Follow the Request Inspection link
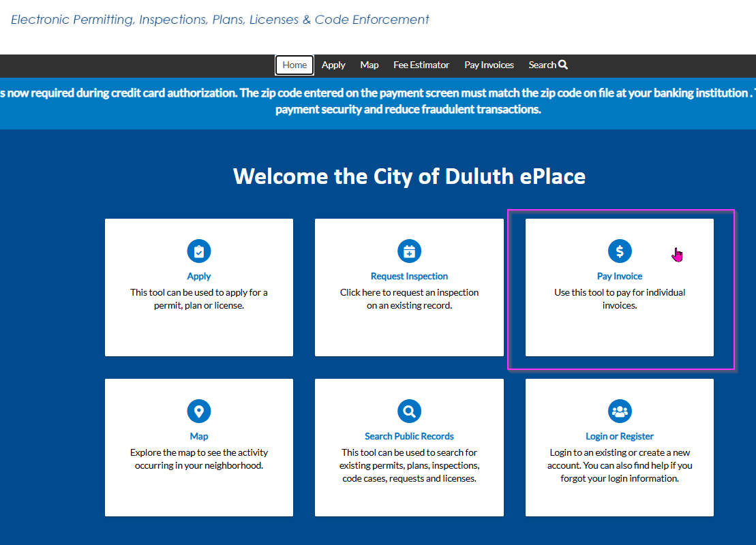This screenshot has width=756, height=545. [x=409, y=276]
